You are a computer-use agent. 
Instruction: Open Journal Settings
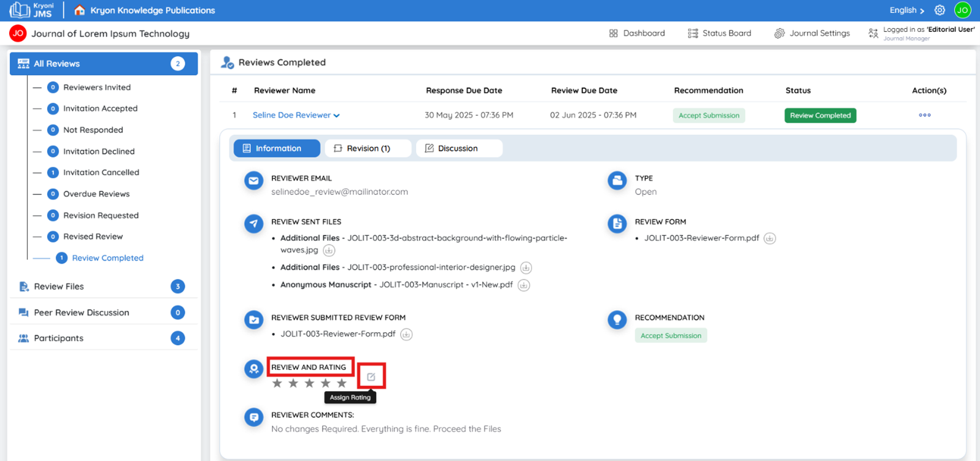pyautogui.click(x=812, y=33)
